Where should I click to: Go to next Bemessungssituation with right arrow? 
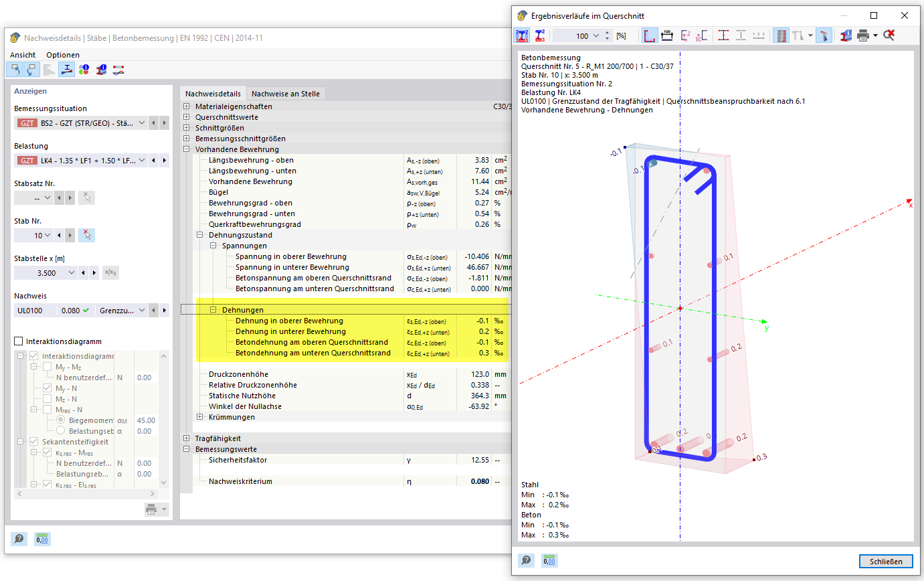165,122
